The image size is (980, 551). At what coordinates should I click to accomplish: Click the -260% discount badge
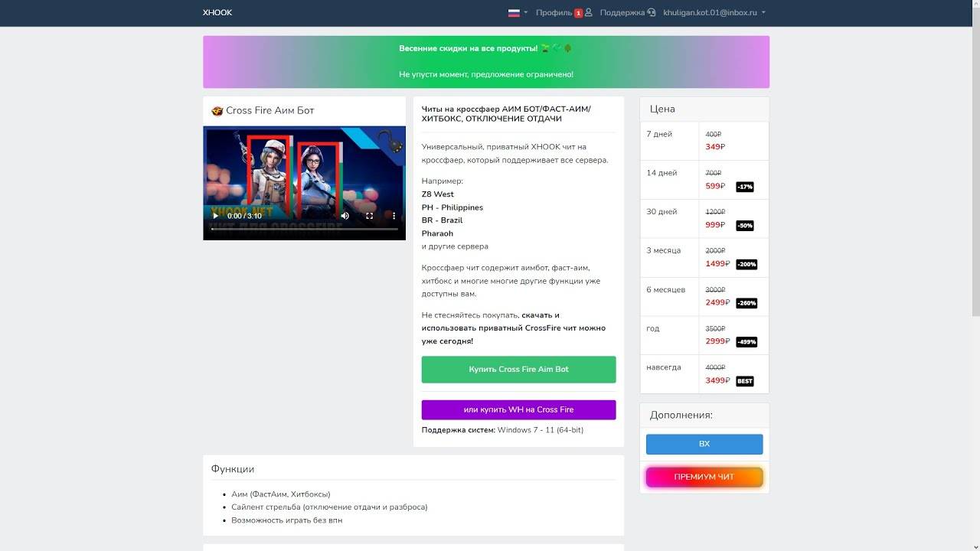coord(746,303)
